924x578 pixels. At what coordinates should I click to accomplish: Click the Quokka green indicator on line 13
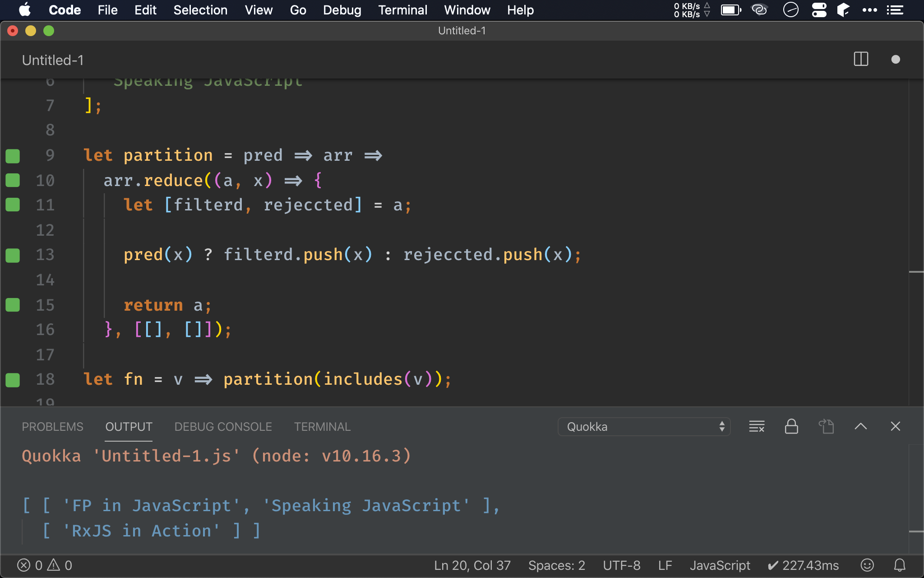[x=13, y=255]
